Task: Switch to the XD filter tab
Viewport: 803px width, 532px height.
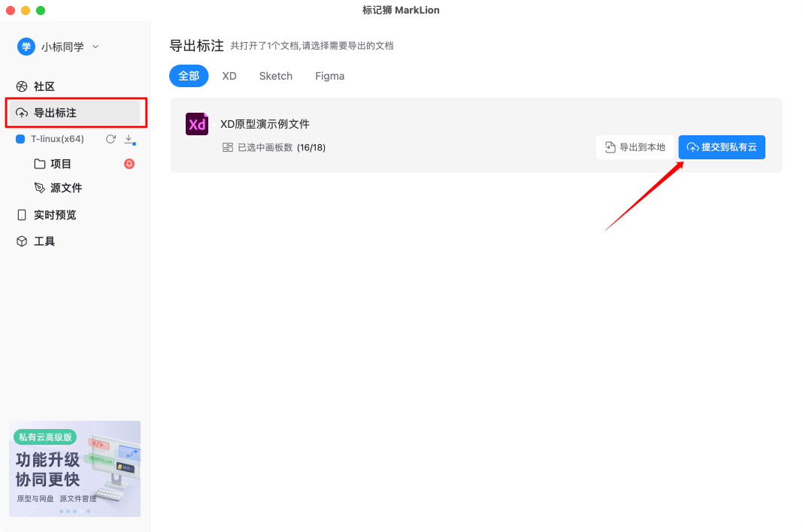Action: (229, 76)
